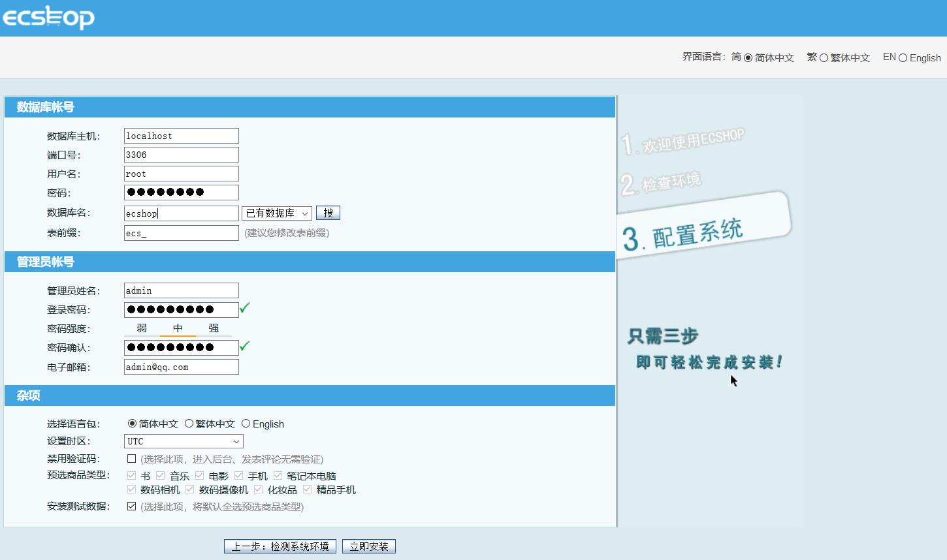
Task: Click the green checkmark beside 密码确认
Action: (245, 346)
